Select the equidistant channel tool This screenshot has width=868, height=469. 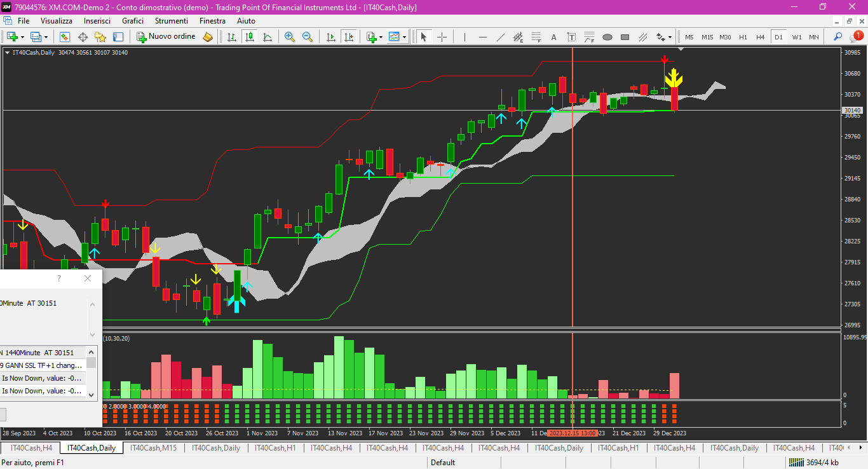[x=519, y=37]
